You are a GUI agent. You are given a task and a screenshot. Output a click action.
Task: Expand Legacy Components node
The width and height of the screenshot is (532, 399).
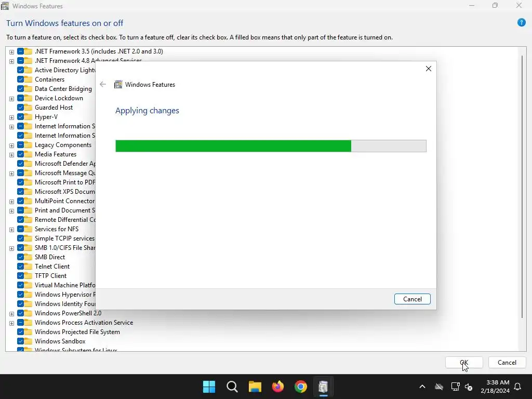point(11,145)
